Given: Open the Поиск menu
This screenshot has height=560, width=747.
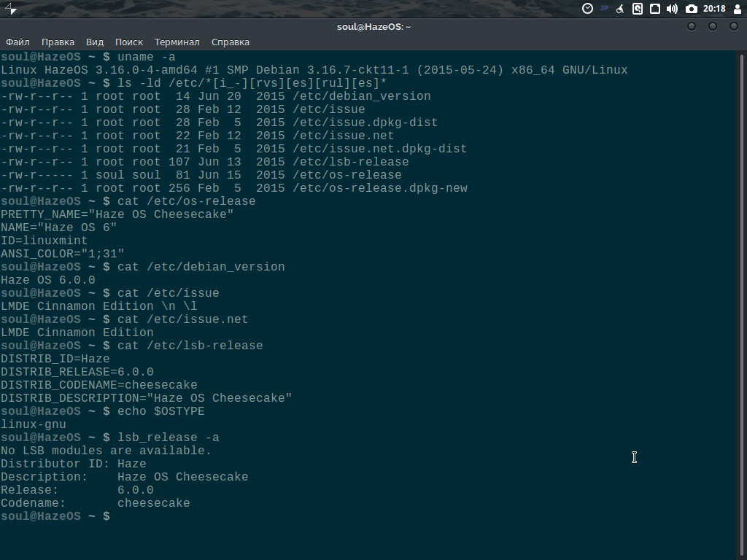Looking at the screenshot, I should tap(128, 42).
